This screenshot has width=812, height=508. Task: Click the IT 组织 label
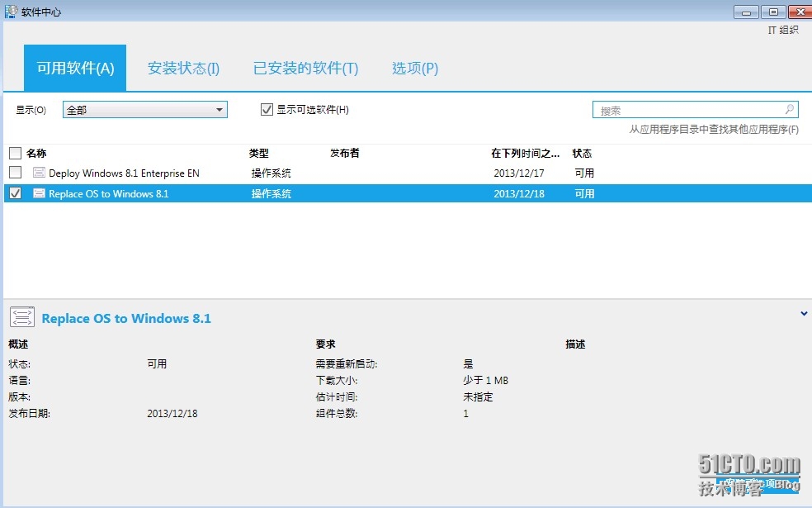click(x=783, y=30)
